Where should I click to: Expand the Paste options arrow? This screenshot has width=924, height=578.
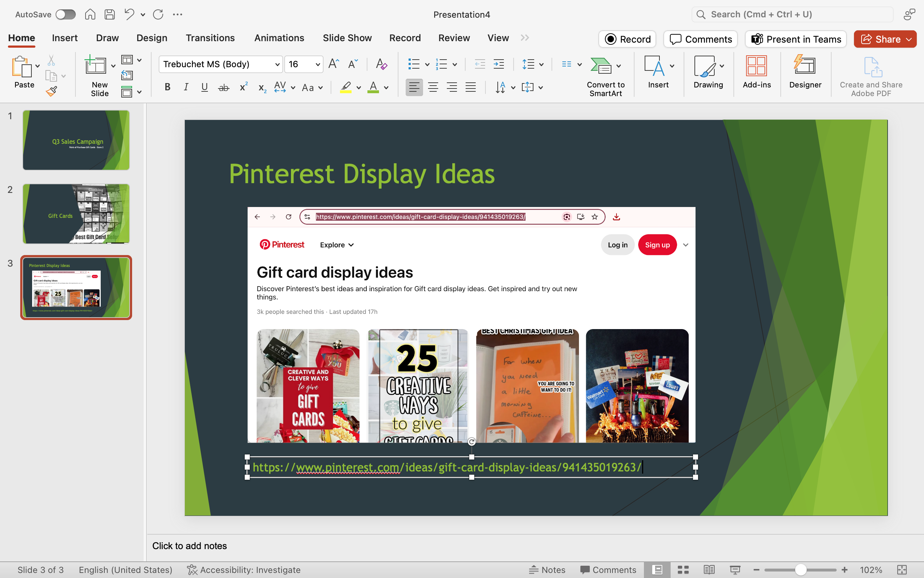pos(38,66)
